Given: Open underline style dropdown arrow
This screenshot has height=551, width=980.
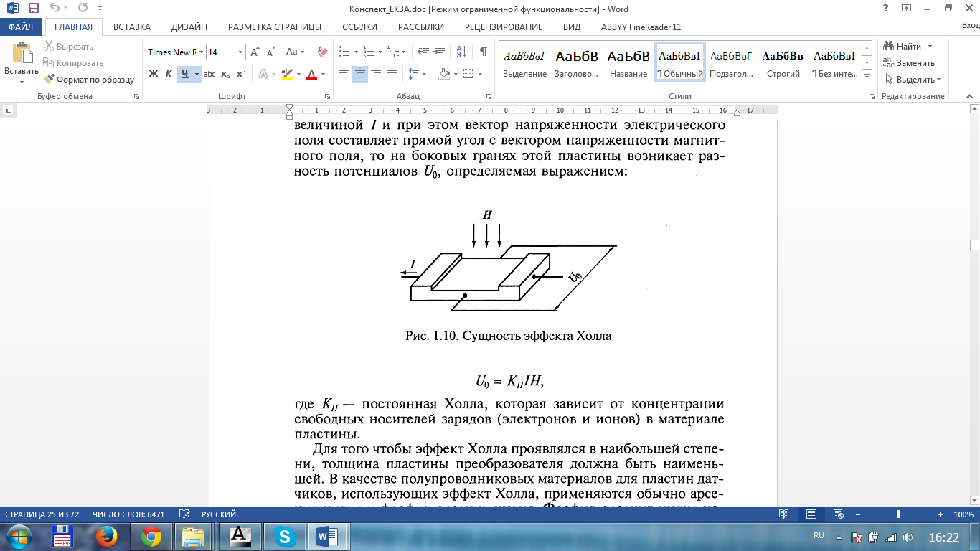Looking at the screenshot, I should pyautogui.click(x=197, y=74).
